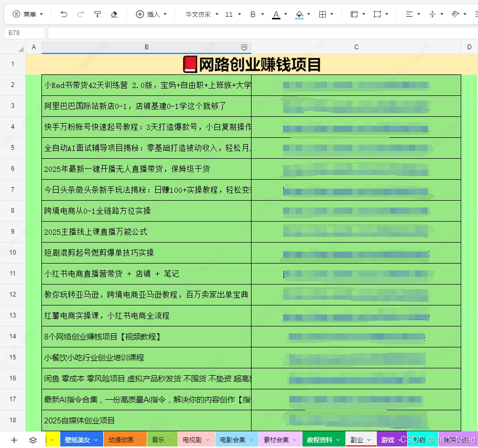This screenshot has height=448, width=478.
Task: Clear formatting with the eraser icon
Action: click(114, 14)
